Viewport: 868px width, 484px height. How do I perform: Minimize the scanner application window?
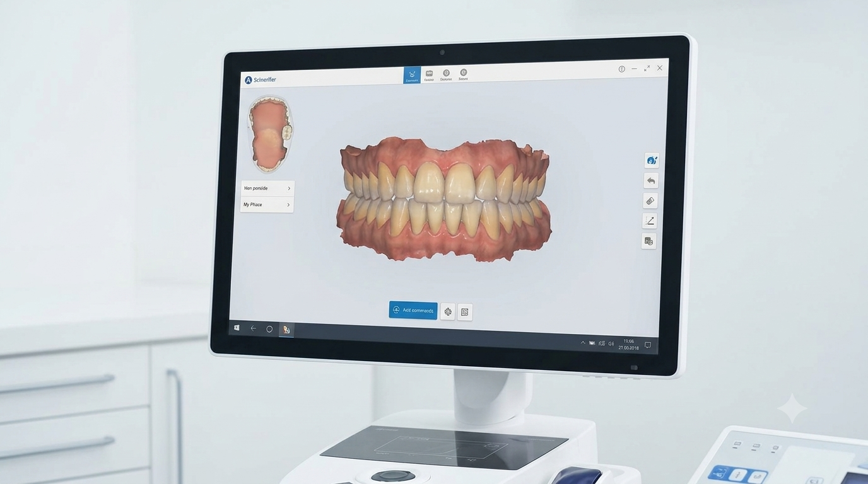[634, 69]
